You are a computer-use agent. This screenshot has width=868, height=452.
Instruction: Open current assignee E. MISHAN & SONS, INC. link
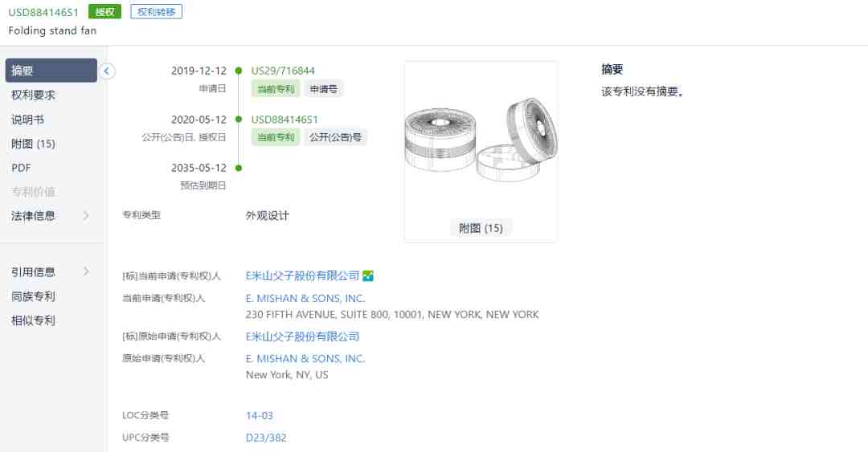(x=305, y=298)
